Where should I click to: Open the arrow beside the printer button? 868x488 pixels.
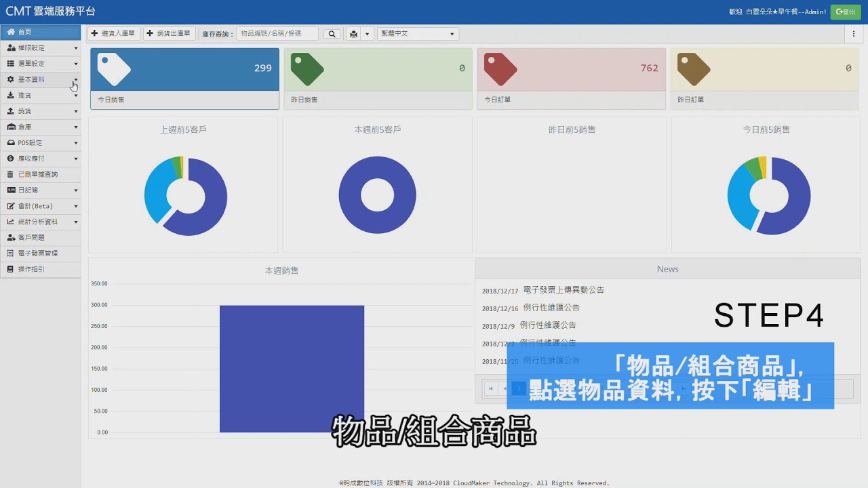click(367, 34)
